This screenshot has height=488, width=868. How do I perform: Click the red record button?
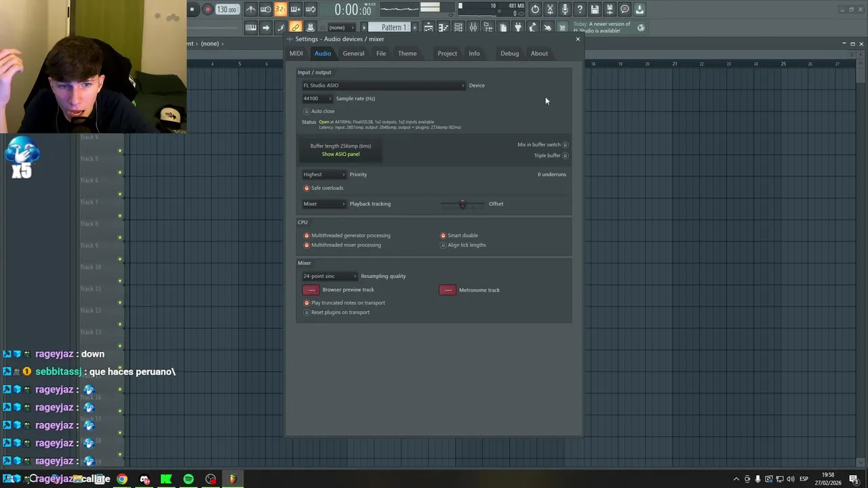(x=208, y=9)
